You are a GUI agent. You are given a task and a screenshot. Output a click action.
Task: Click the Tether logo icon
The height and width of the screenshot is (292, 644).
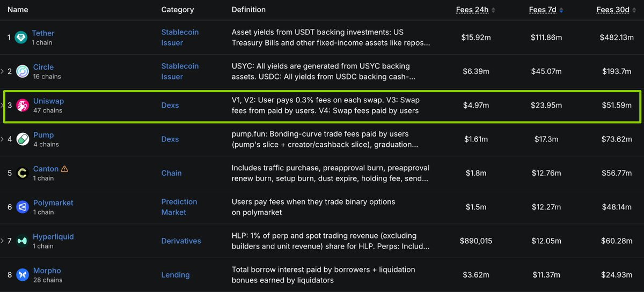[x=21, y=38]
